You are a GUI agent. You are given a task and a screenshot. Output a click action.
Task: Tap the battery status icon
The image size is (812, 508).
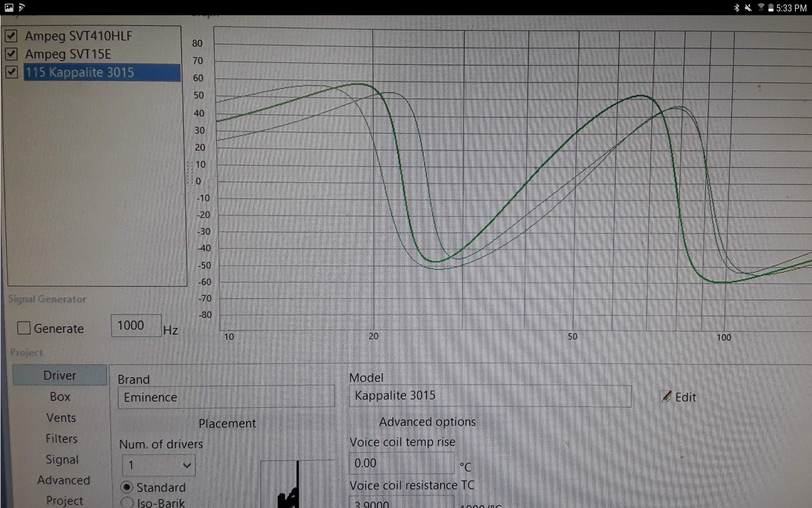771,8
